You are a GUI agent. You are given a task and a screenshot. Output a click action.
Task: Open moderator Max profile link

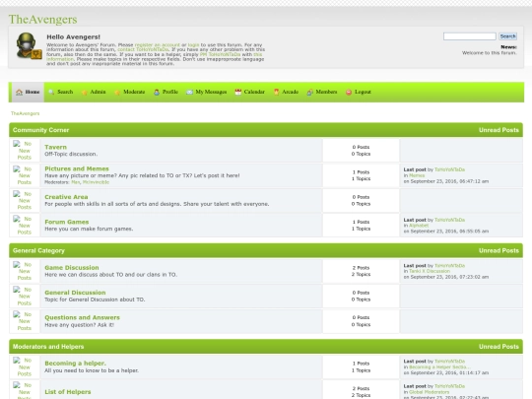click(75, 182)
